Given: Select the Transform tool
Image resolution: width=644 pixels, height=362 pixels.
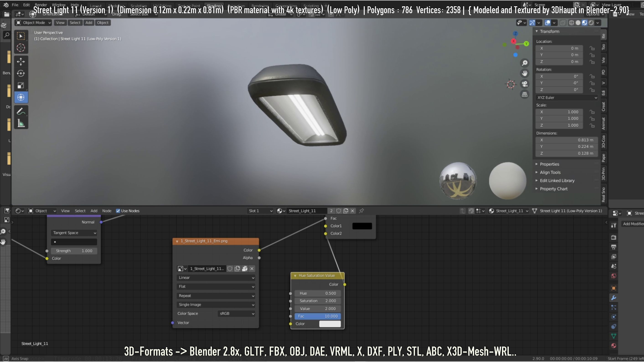Looking at the screenshot, I should coord(21,97).
